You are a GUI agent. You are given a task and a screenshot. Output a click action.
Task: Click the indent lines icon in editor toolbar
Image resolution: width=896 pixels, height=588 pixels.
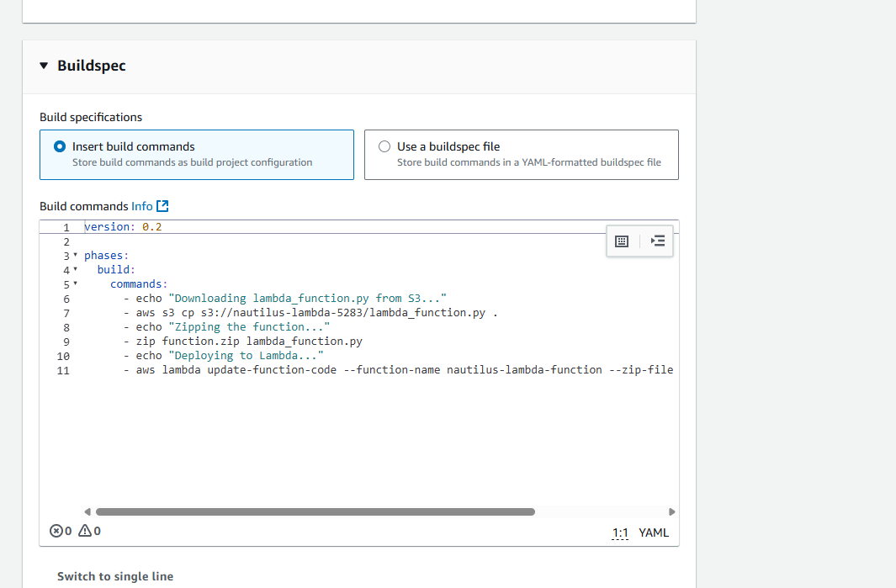click(658, 241)
